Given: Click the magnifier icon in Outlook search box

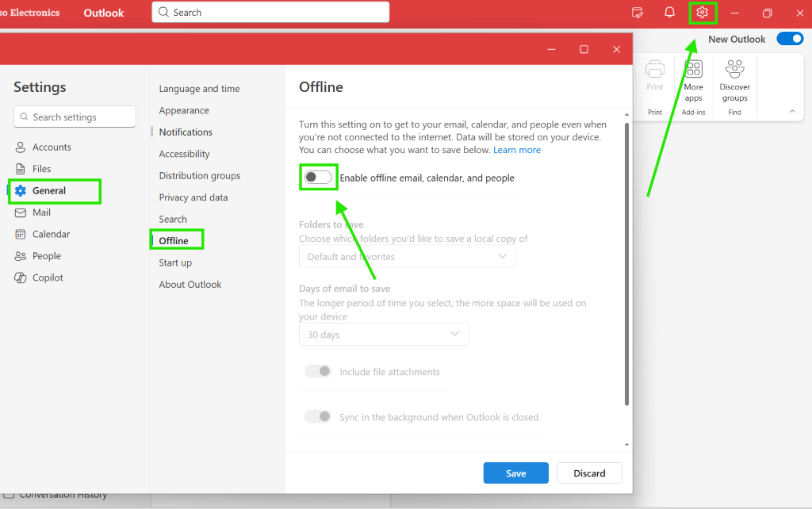Looking at the screenshot, I should coord(163,12).
